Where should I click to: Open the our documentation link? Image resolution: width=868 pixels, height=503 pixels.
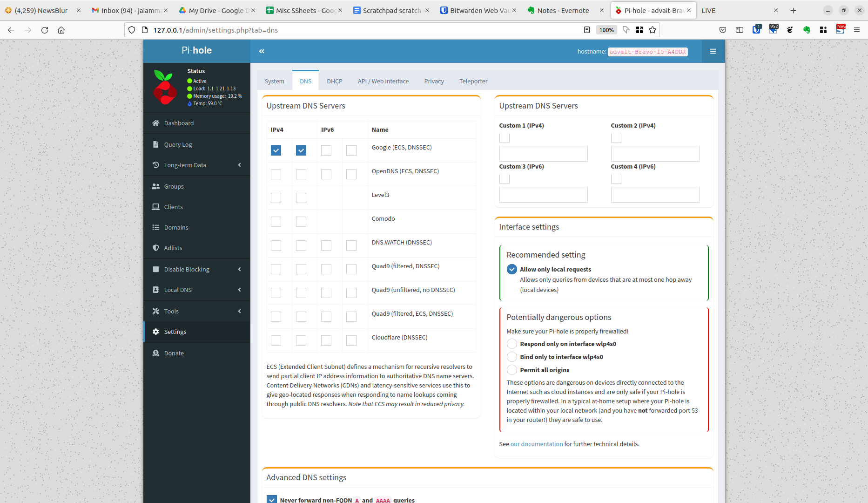tap(536, 444)
